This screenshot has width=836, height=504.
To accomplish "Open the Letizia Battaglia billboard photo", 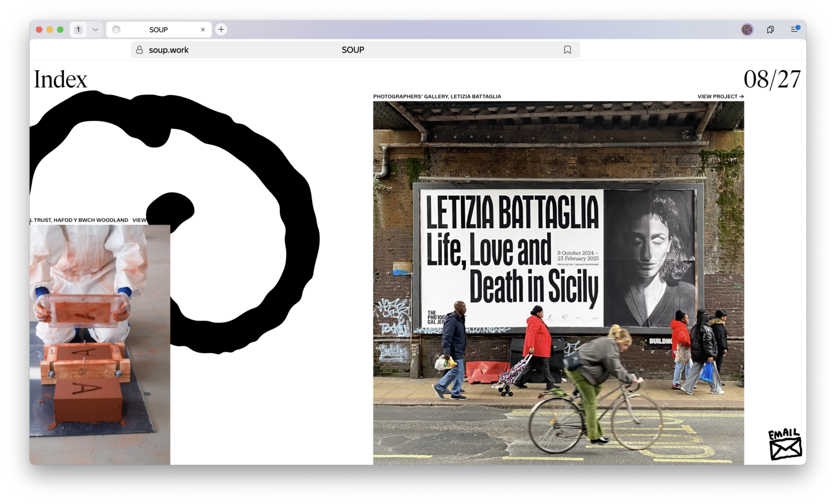I will click(x=558, y=283).
